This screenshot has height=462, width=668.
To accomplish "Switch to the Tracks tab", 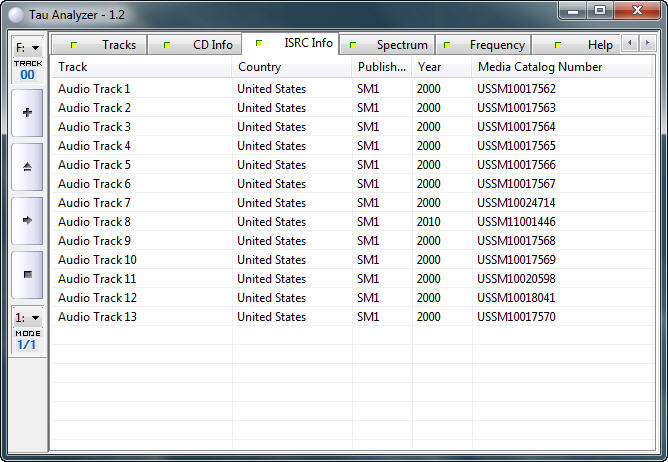I will click(x=108, y=45).
